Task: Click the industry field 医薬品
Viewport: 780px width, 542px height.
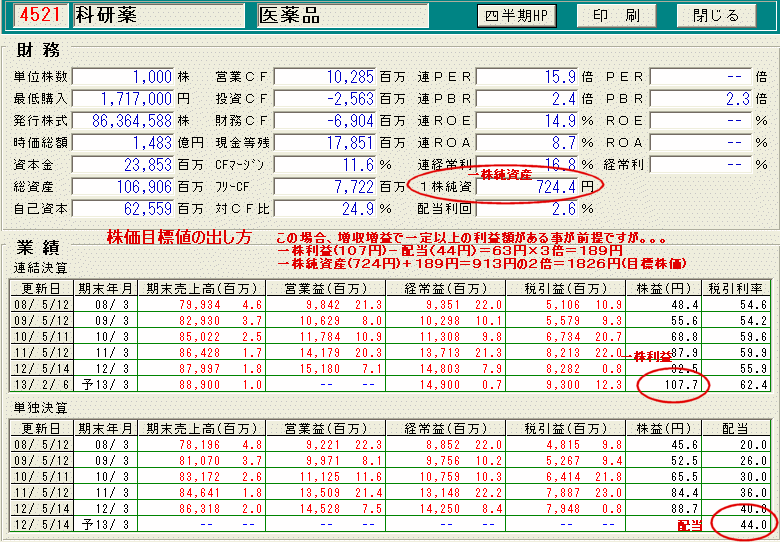Action: pyautogui.click(x=343, y=16)
